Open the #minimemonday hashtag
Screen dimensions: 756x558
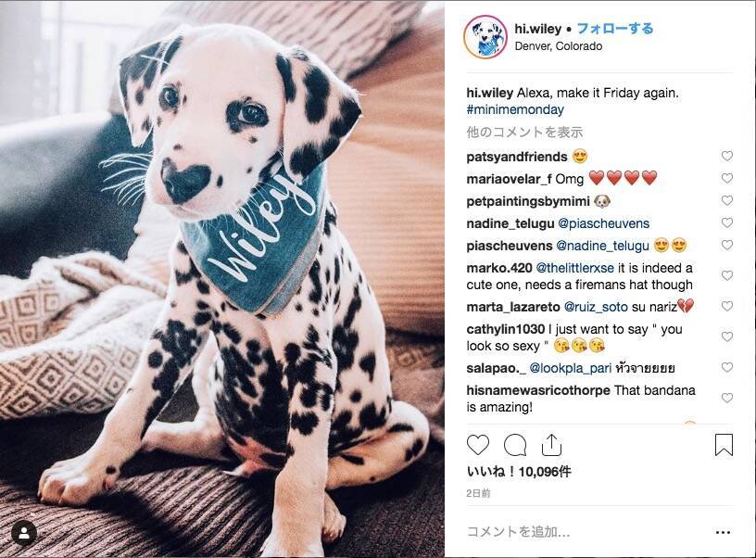(515, 110)
